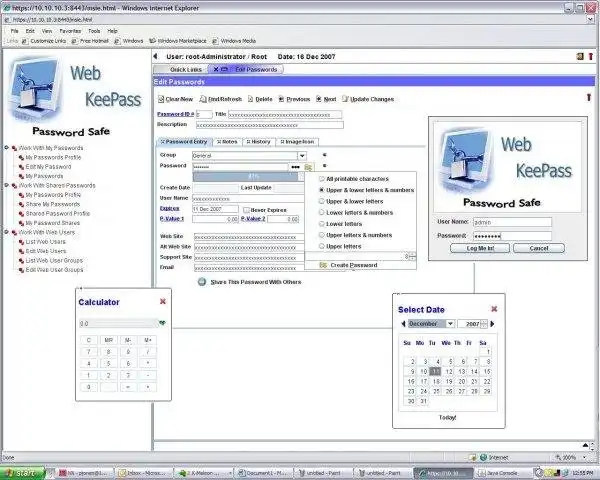Open the Favorites menu
This screenshot has width=600, height=480.
coord(70,31)
